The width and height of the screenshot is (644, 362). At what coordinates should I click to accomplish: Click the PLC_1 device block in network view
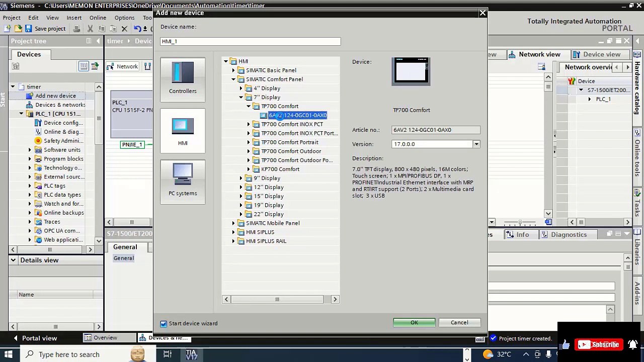coord(132,114)
